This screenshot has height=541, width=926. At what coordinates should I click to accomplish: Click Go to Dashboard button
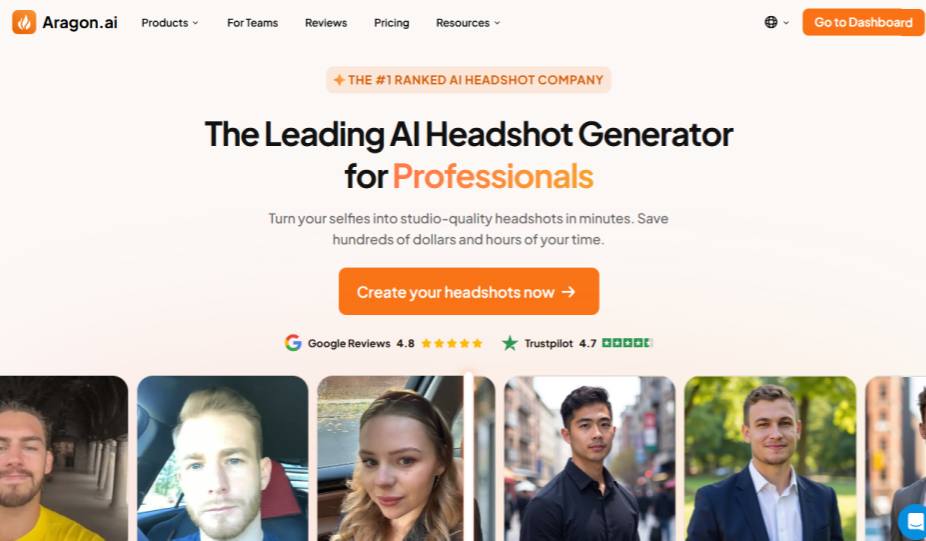coord(863,22)
